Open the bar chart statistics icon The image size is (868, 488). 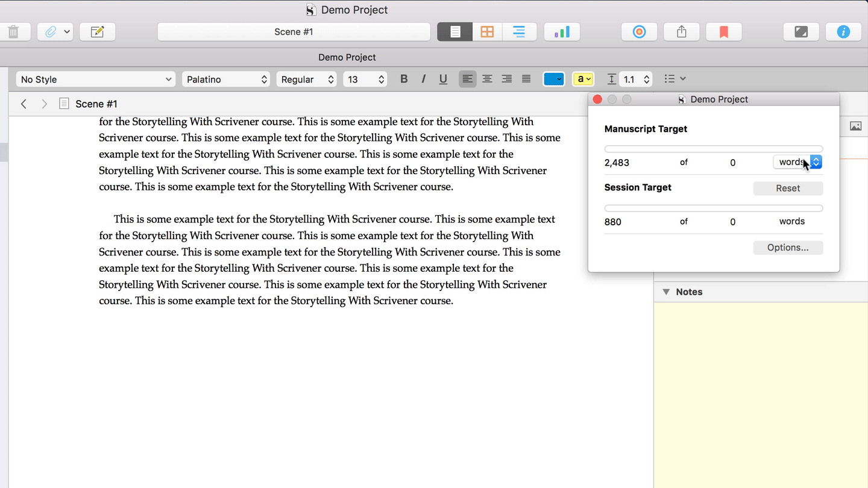(x=562, y=32)
